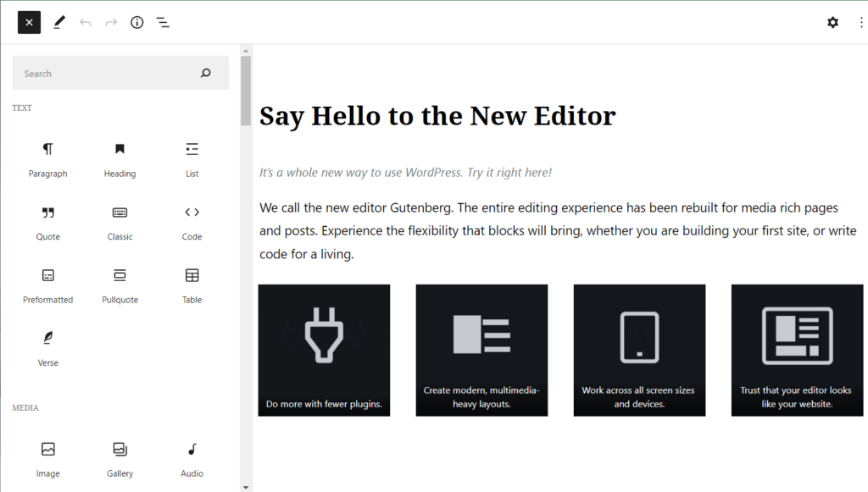Select the pencil Tools icon
This screenshot has width=868, height=492.
59,22
